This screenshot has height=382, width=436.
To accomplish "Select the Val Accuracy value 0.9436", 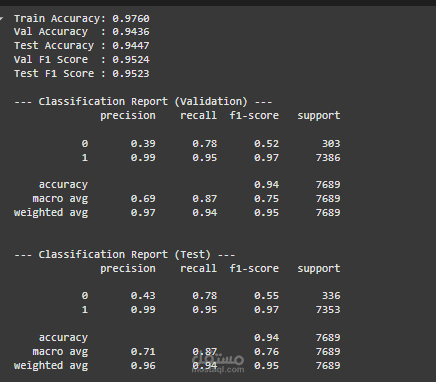I will (x=131, y=32).
